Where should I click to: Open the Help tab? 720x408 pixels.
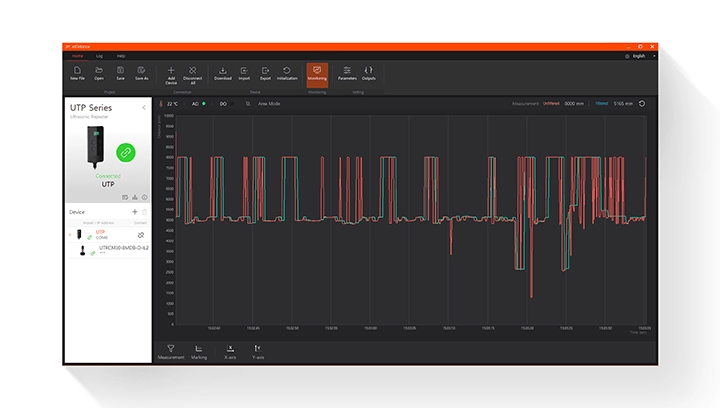pos(121,55)
